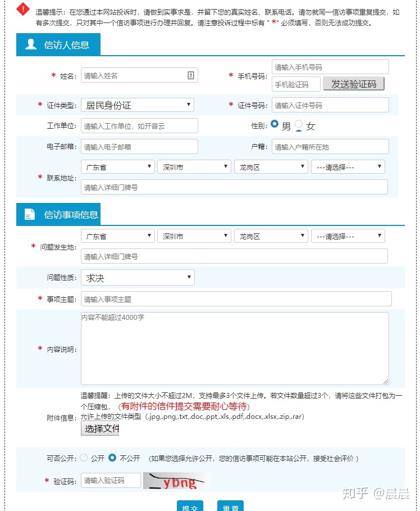Focus the 电子邮箱 input field
Image resolution: width=420 pixels, height=511 pixels.
(139, 147)
